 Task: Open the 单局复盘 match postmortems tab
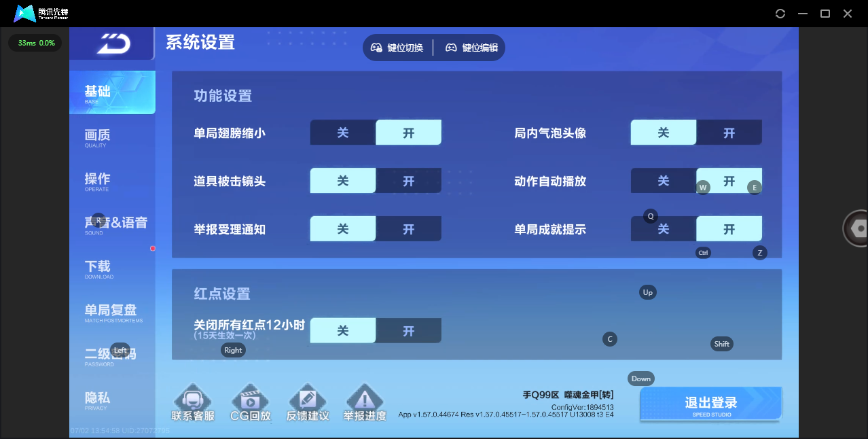click(112, 312)
